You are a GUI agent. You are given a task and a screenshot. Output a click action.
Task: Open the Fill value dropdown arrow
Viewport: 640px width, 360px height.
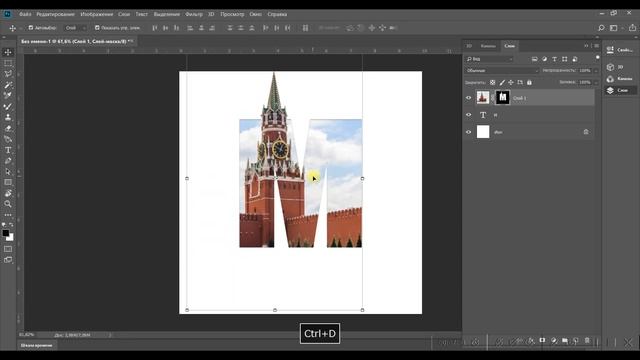tap(596, 82)
